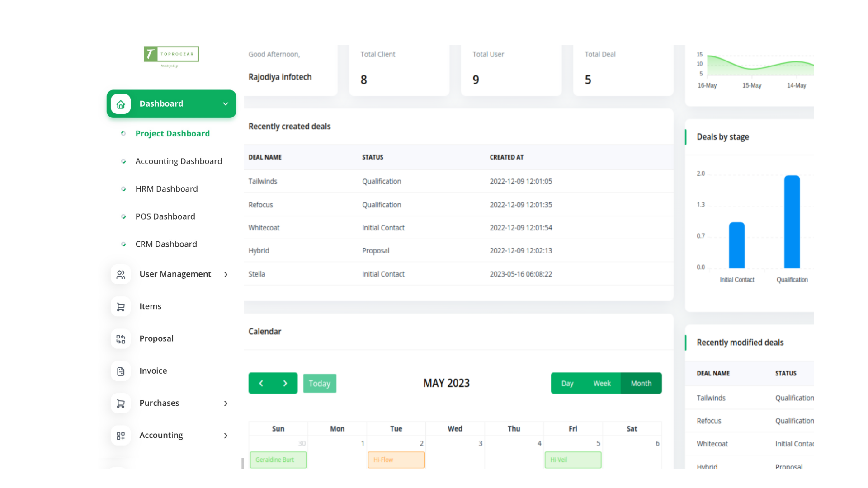868x488 pixels.
Task: Click the Proposal icon in sidebar
Action: pyautogui.click(x=121, y=339)
